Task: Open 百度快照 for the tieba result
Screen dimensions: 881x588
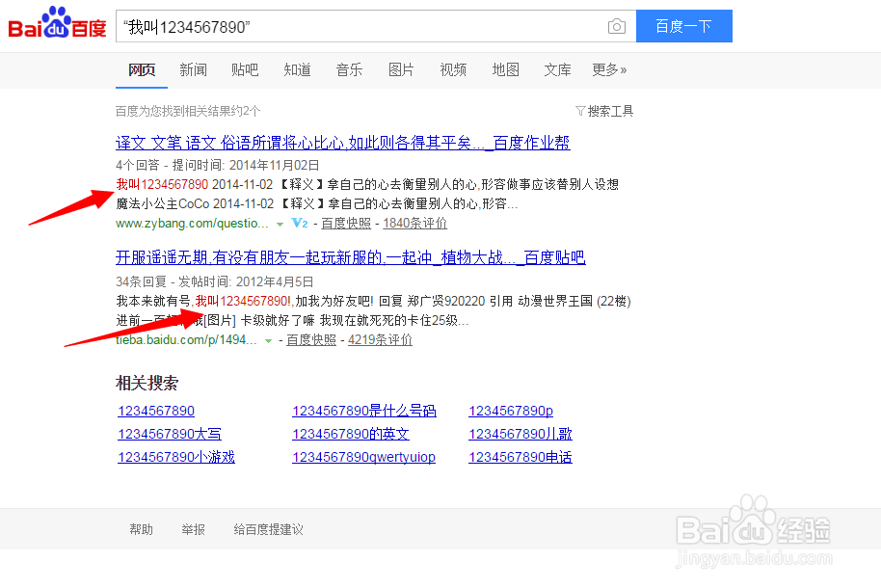Action: (311, 339)
